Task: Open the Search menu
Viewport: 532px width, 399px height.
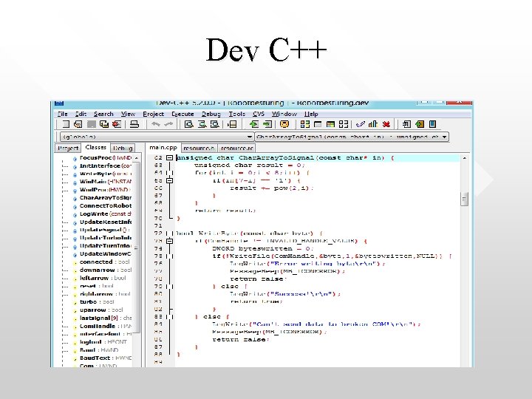Action: [103, 114]
